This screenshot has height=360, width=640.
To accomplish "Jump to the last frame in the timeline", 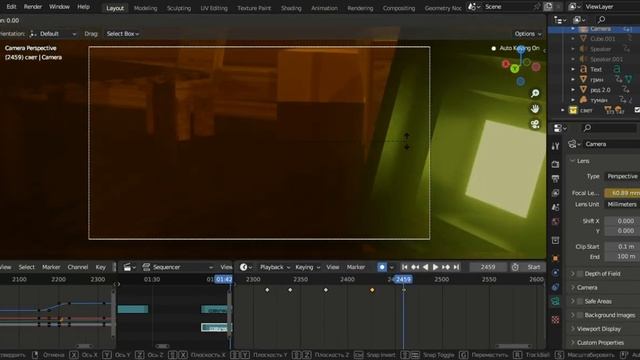I will [x=456, y=267].
